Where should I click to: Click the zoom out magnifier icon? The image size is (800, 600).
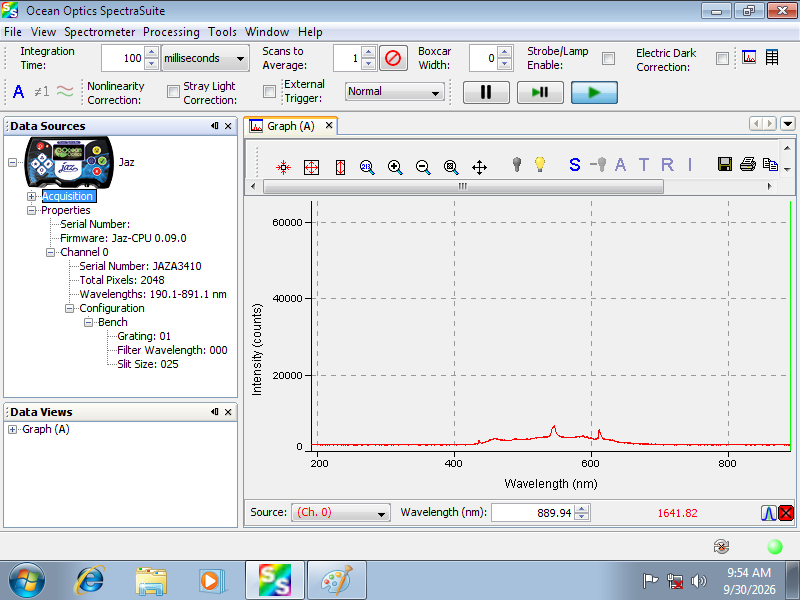pyautogui.click(x=423, y=167)
